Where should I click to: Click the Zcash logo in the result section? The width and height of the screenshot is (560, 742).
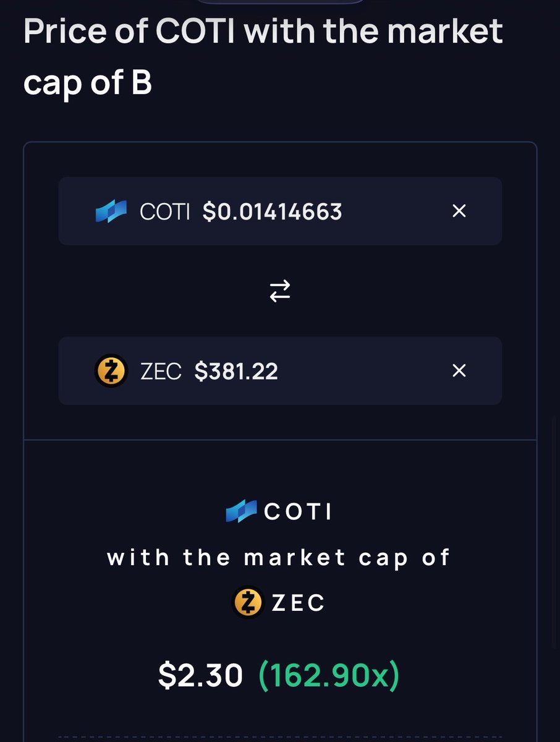tap(248, 602)
